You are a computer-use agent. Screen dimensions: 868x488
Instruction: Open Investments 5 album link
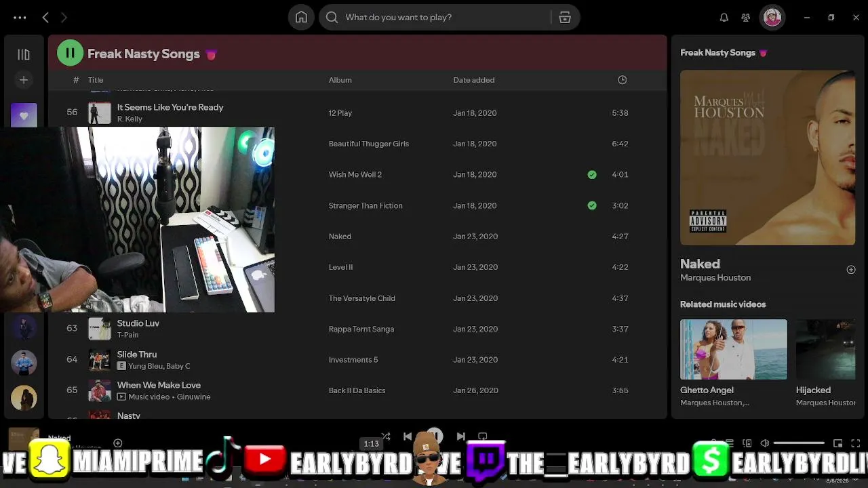353,360
